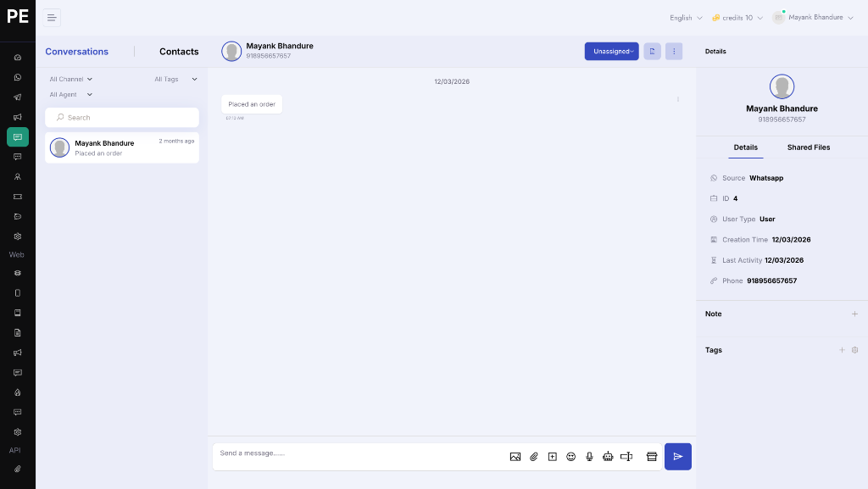Open the All Agent filter dropdown
868x489 pixels.
71,95
